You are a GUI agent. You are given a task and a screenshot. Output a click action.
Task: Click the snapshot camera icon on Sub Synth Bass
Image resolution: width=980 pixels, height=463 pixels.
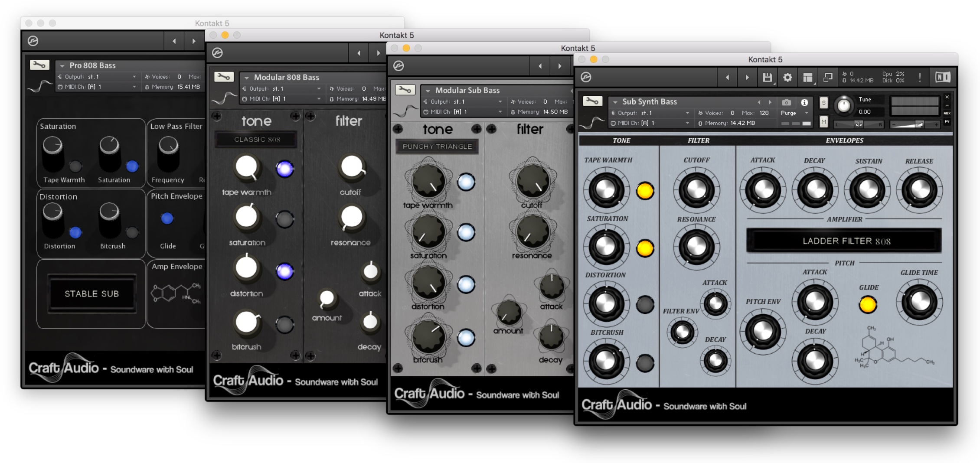point(786,102)
